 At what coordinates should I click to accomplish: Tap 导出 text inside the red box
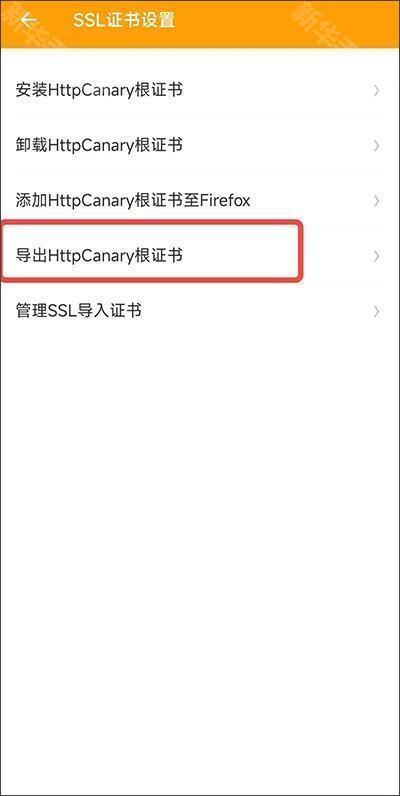pyautogui.click(x=31, y=256)
